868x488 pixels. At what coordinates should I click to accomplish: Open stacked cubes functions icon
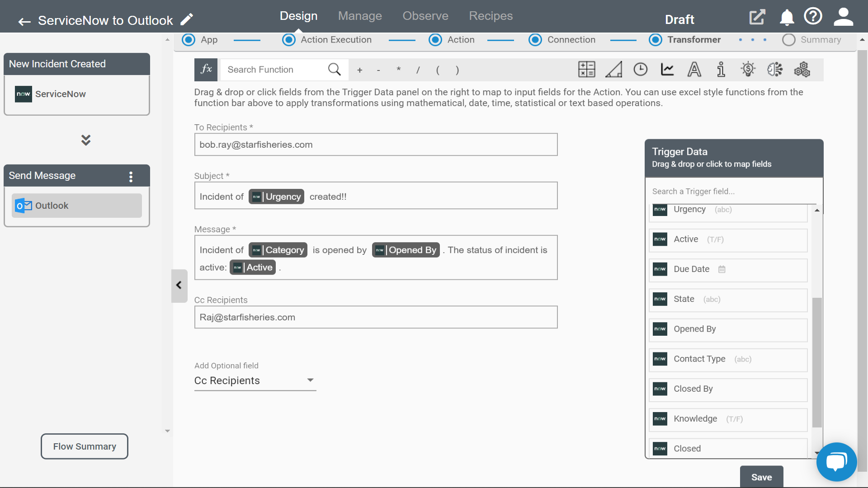point(802,70)
